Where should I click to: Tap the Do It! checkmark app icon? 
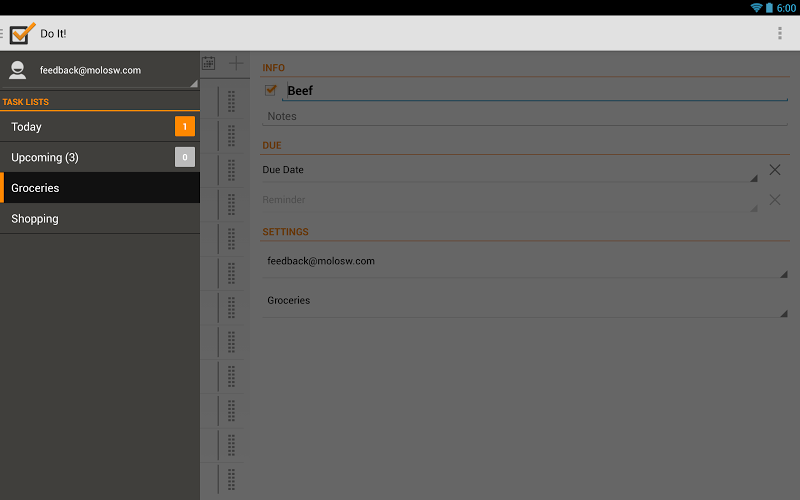[22, 33]
